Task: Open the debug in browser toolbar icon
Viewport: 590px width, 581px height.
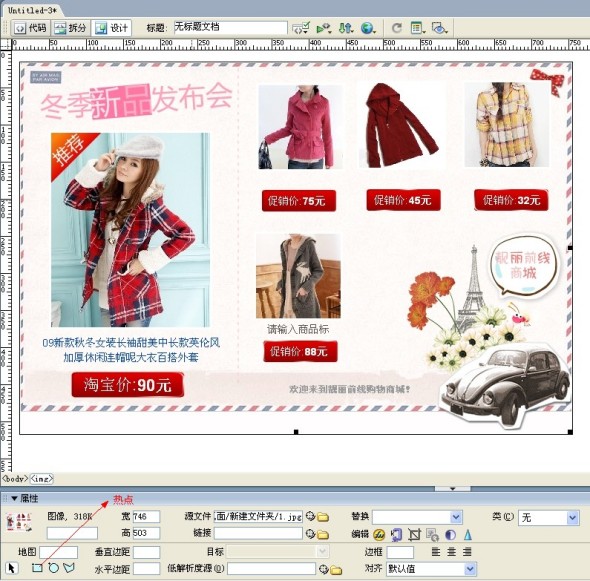Action: (324, 28)
